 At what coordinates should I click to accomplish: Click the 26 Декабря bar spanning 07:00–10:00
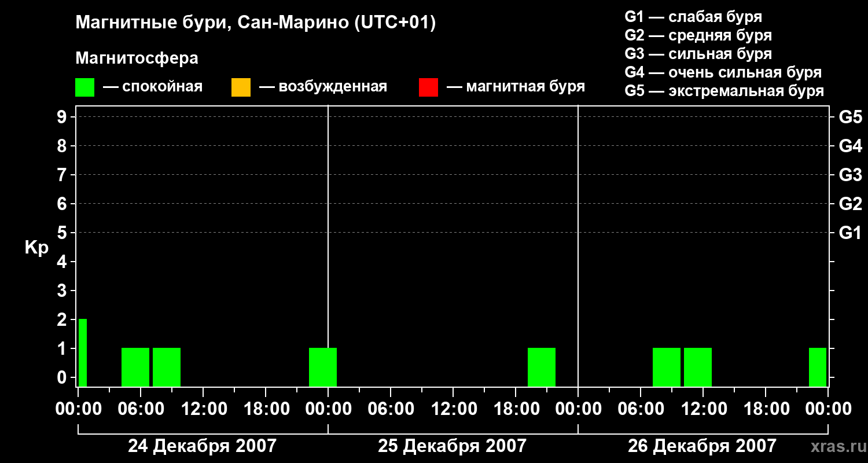667,367
